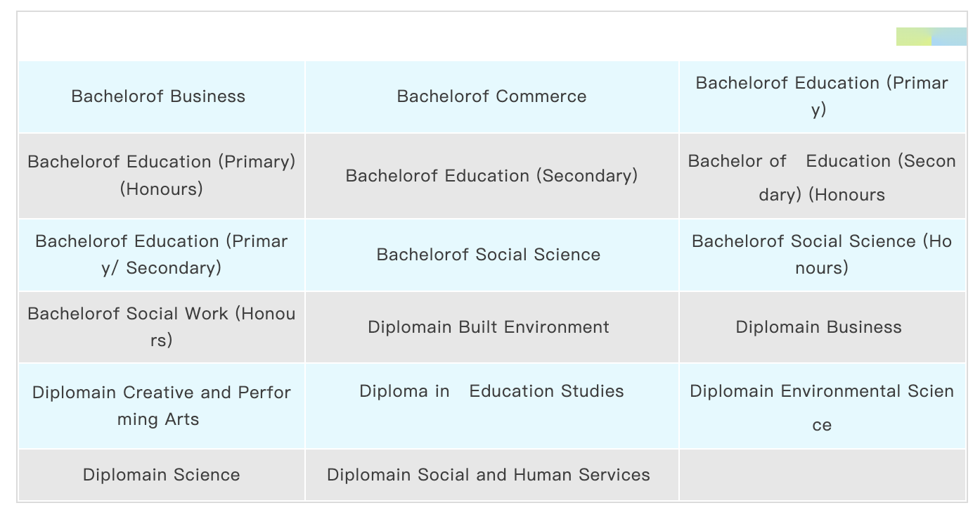Click the Bachelorof Education (Secondary) cell
The height and width of the screenshot is (515, 980).
(491, 175)
